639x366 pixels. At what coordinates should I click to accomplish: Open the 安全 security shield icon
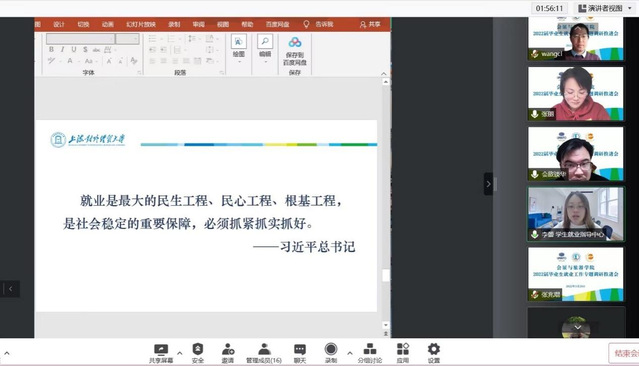[x=198, y=353]
